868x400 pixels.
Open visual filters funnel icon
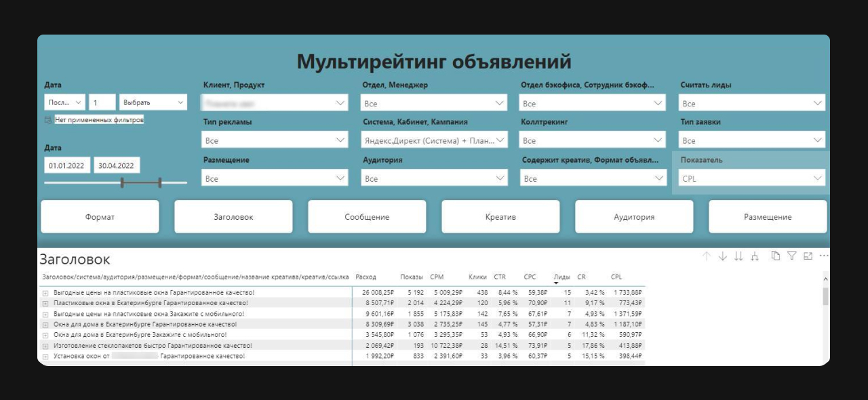791,256
